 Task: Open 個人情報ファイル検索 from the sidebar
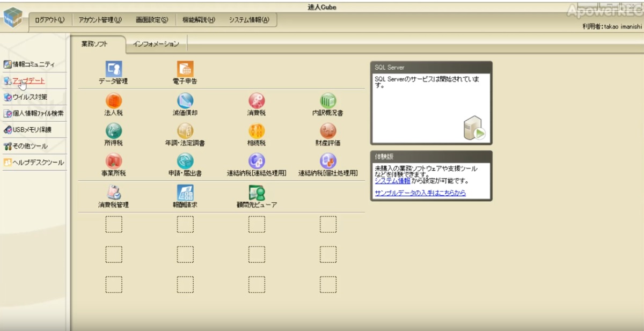pyautogui.click(x=34, y=113)
